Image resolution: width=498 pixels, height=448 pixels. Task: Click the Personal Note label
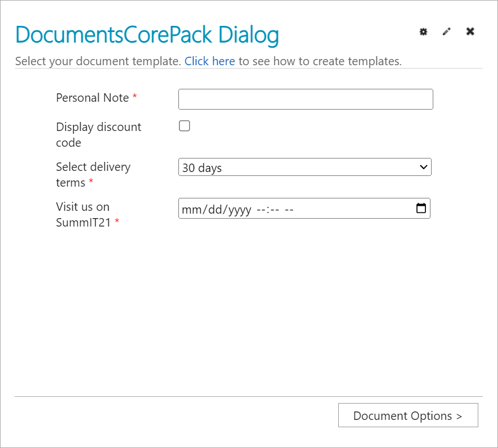pyautogui.click(x=92, y=98)
